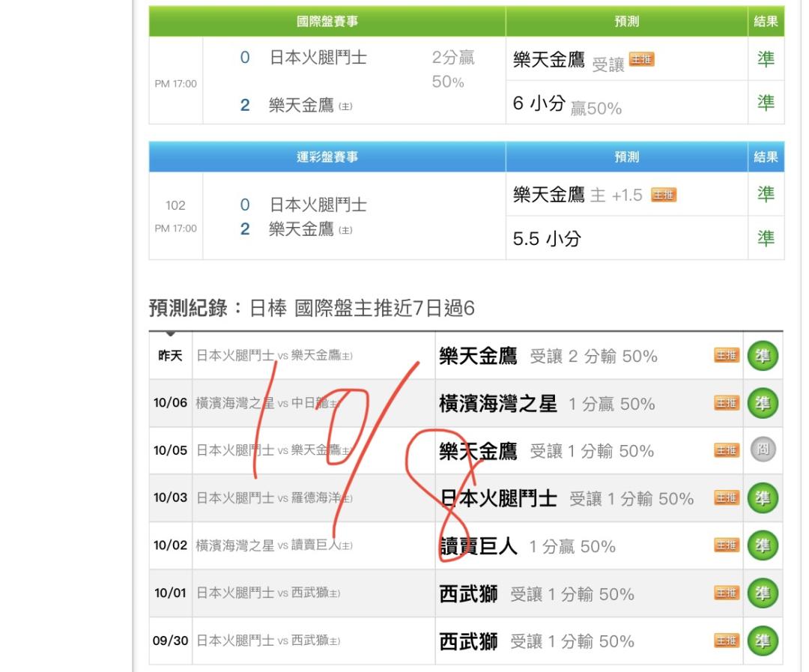Open the 昨天 matchup 日本火腿鬥士 vs 樂天金鷹

(x=274, y=356)
